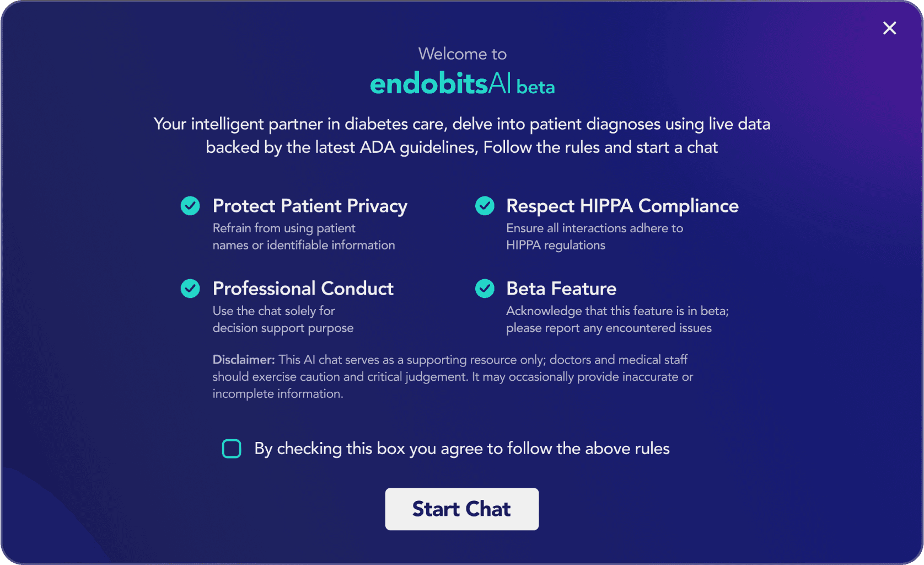Image resolution: width=924 pixels, height=565 pixels.
Task: Click the teal circle beside Protect Patient Privacy
Action: pos(190,205)
